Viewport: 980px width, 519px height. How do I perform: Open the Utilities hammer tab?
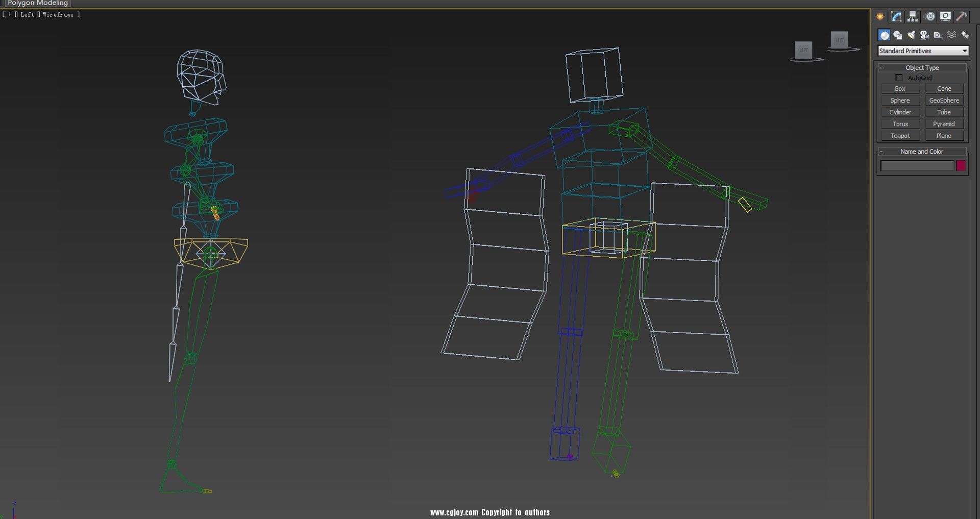(962, 17)
